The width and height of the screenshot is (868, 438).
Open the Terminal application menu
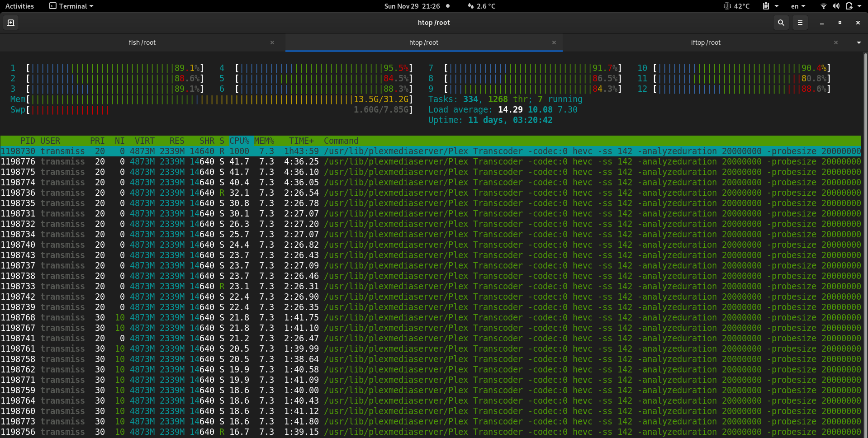pos(71,6)
